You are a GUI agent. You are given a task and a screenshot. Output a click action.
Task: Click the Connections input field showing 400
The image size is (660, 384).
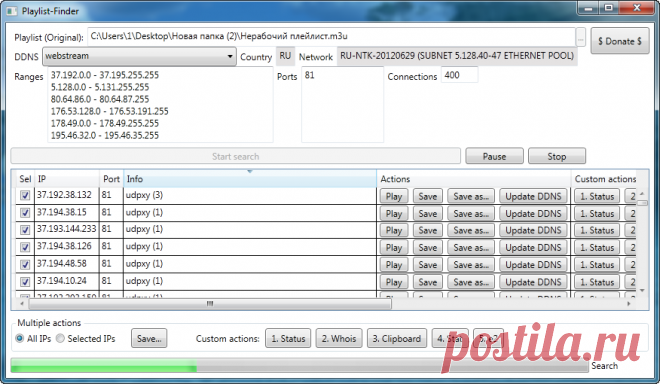(459, 75)
